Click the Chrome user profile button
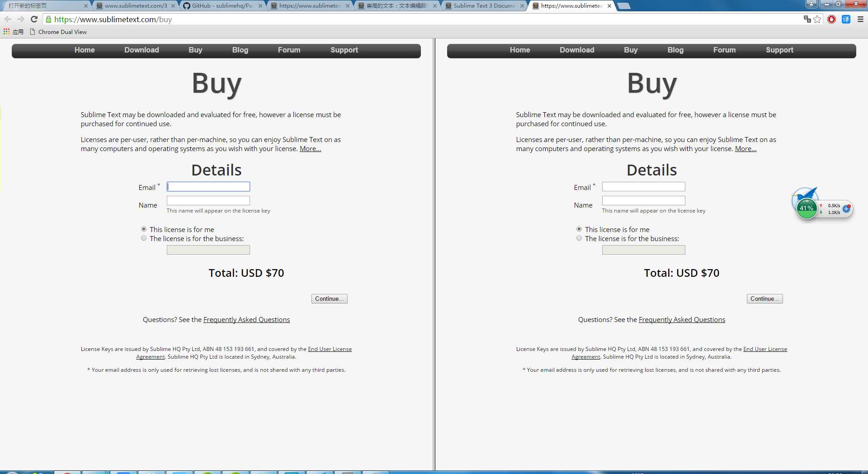Viewport: 868px width, 474px height. click(811, 4)
